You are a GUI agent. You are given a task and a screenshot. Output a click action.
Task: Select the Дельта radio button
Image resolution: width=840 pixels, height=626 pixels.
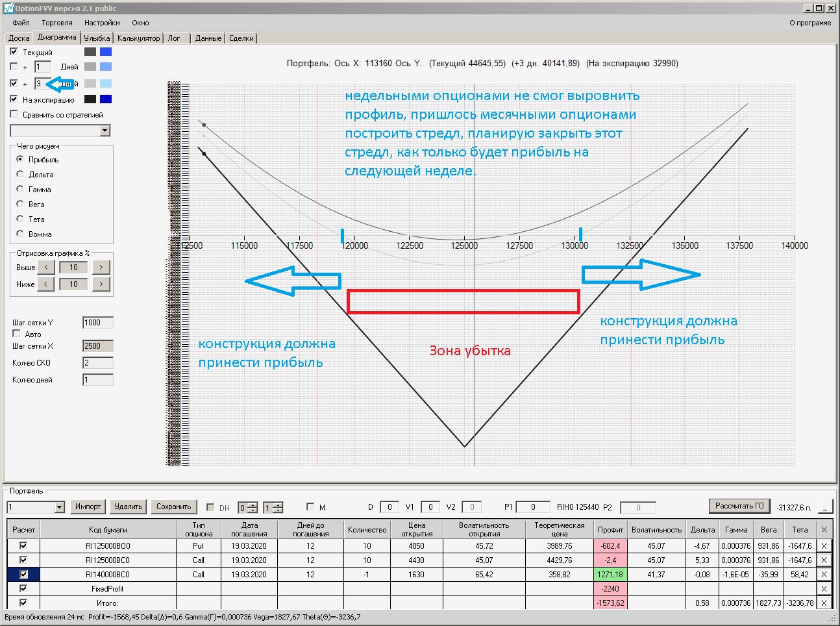point(20,174)
